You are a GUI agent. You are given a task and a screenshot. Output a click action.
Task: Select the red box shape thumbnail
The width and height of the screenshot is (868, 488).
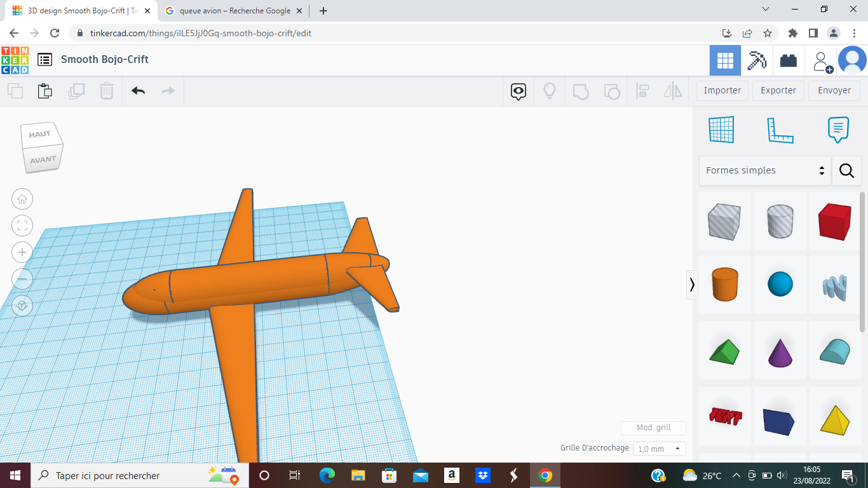click(x=834, y=222)
